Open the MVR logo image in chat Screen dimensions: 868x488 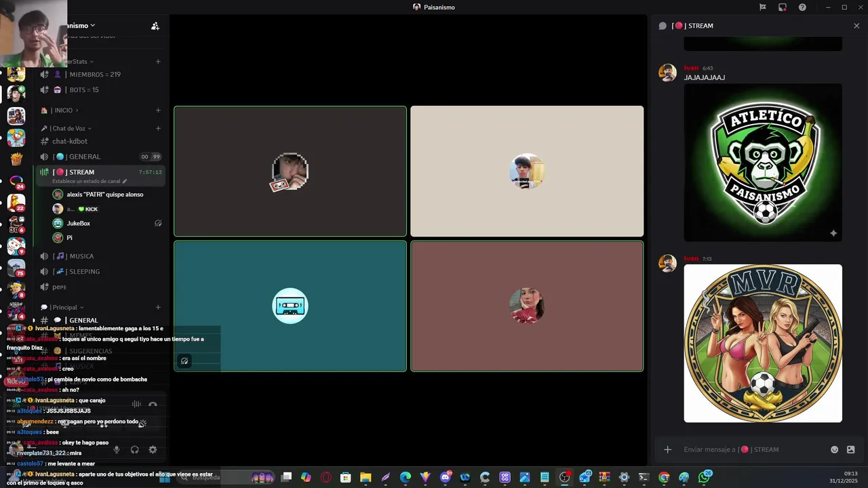tap(763, 344)
